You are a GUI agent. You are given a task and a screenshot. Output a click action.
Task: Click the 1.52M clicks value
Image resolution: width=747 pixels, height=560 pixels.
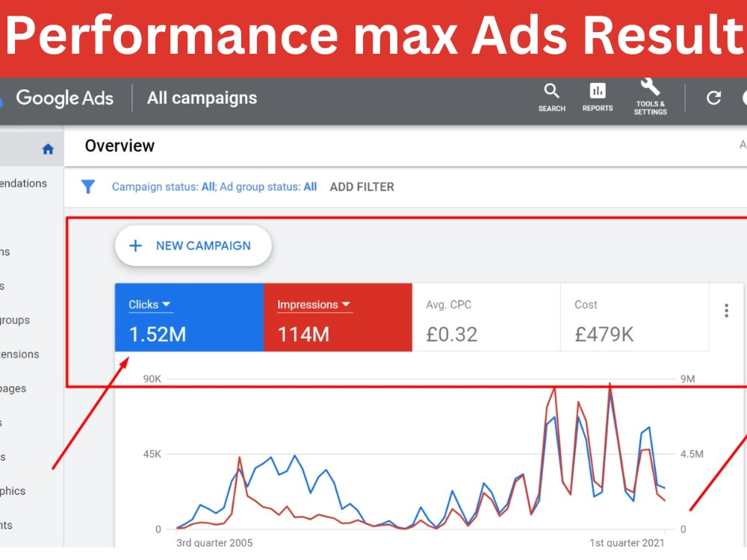tap(157, 335)
